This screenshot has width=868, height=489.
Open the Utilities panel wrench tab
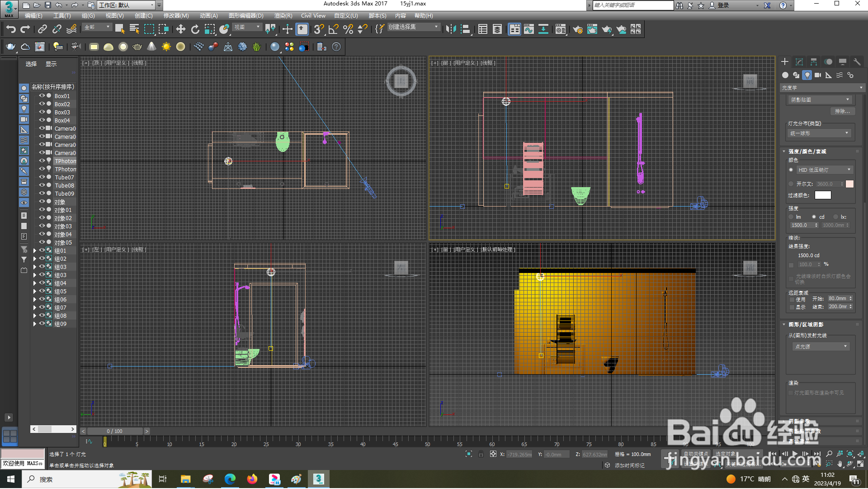coord(857,62)
